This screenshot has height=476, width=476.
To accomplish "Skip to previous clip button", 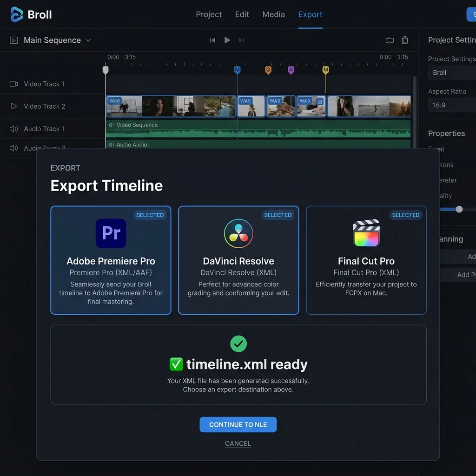I will 212,40.
